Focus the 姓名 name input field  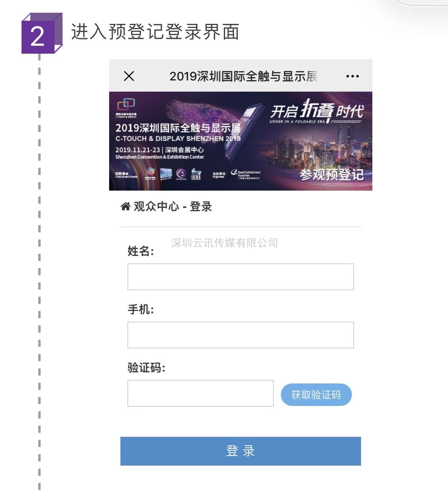[x=241, y=276]
